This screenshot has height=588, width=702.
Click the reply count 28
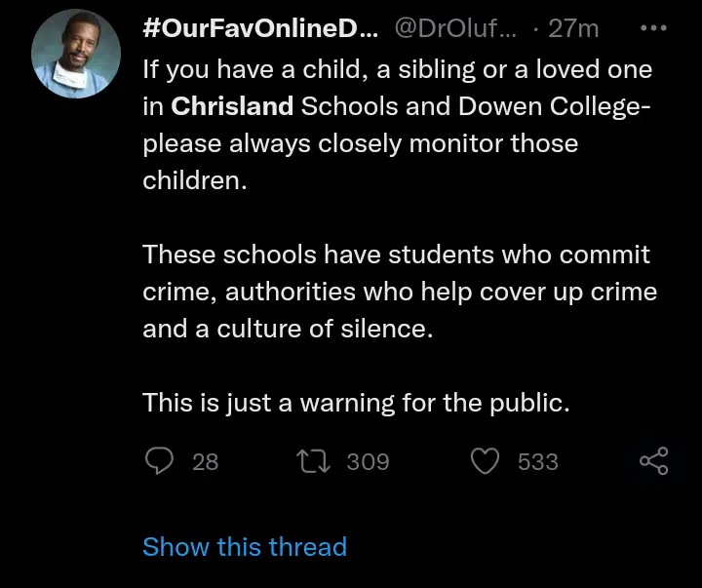(205, 461)
